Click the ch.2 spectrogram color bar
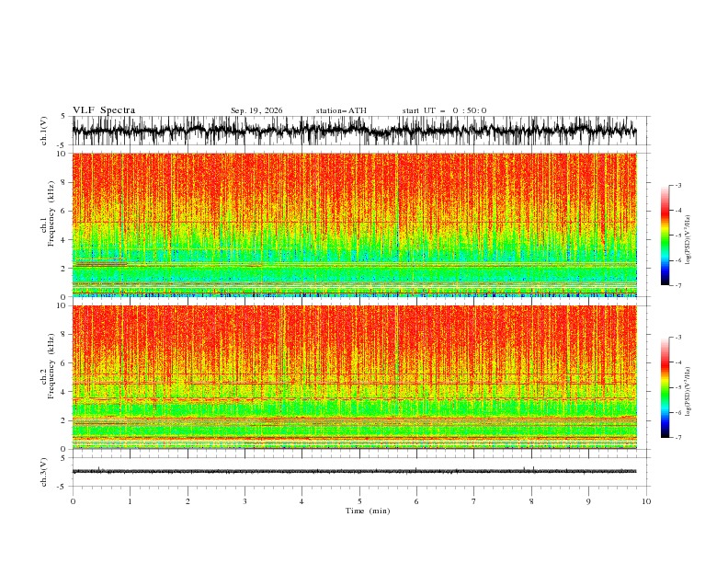 665,387
